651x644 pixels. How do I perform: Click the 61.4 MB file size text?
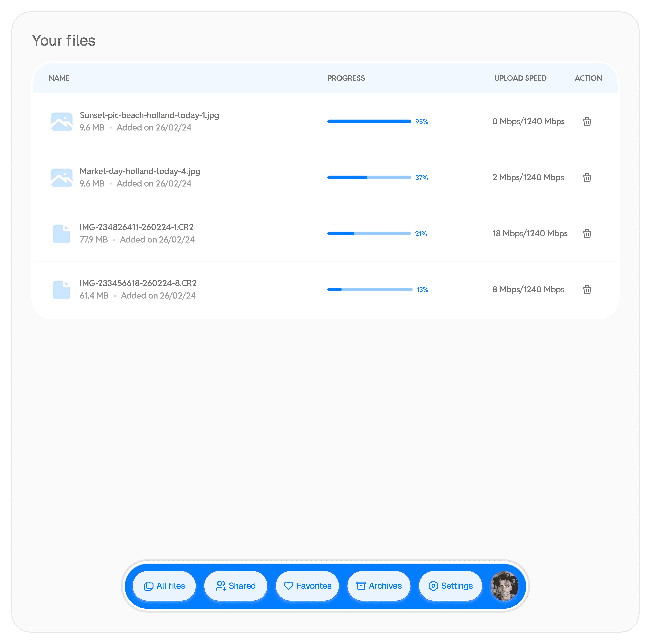(x=94, y=296)
